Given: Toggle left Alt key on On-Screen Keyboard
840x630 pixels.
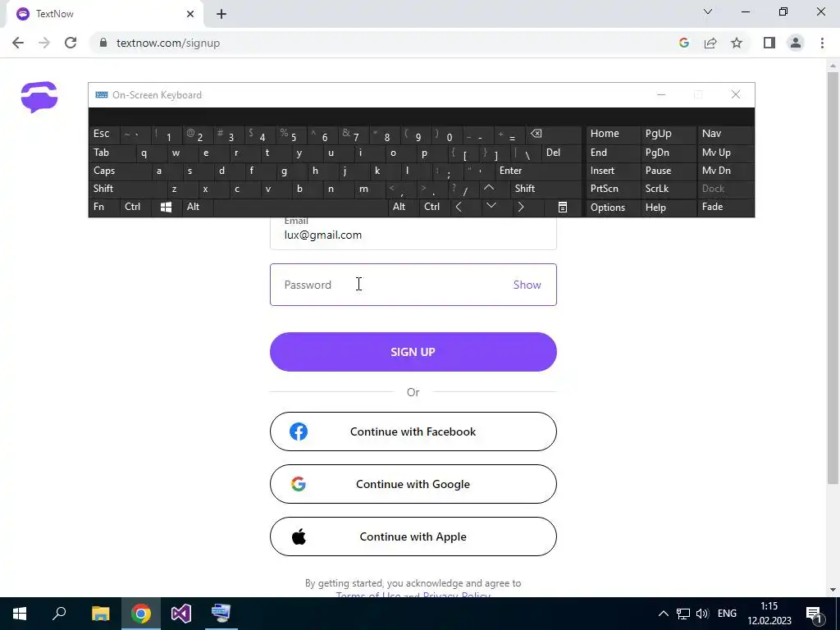Looking at the screenshot, I should tap(198, 208).
